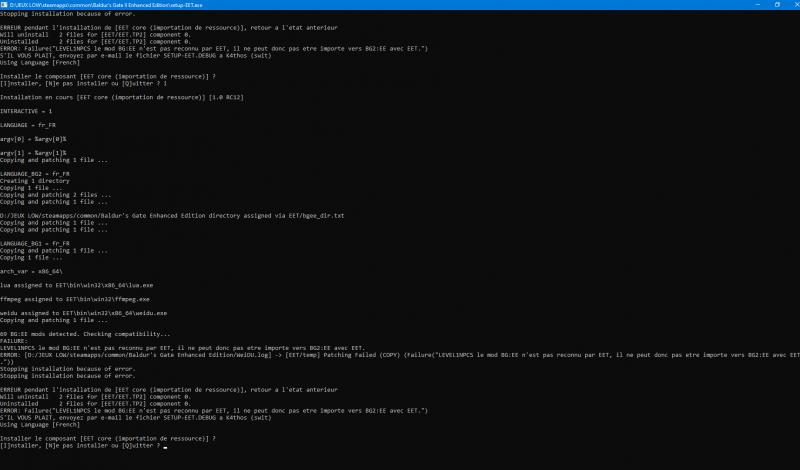The image size is (800, 470).
Task: Select the 'lua assigned to' lua.exe line
Action: pos(77,285)
